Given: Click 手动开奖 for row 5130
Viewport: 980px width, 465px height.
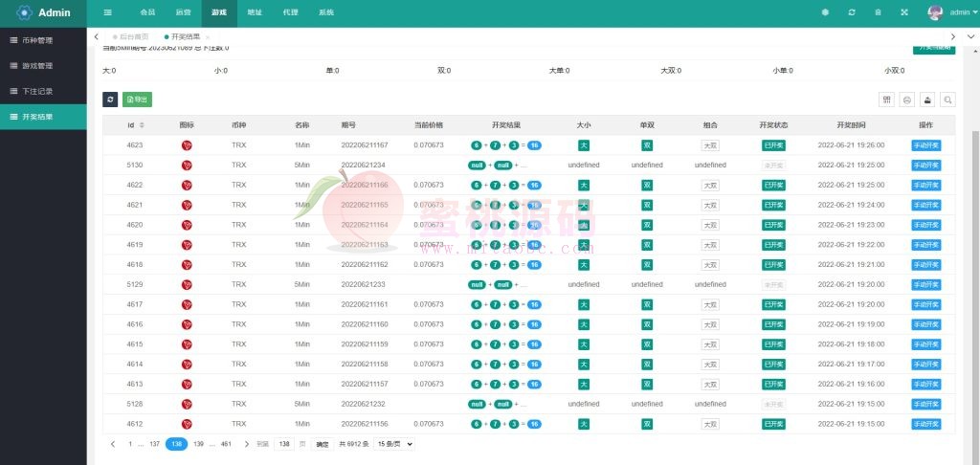Looking at the screenshot, I should tap(925, 165).
